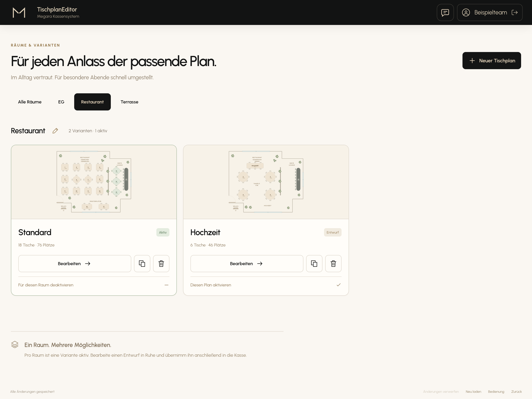Image resolution: width=532 pixels, height=399 pixels.
Task: Edit Restaurant room name pencil icon
Action: point(55,131)
